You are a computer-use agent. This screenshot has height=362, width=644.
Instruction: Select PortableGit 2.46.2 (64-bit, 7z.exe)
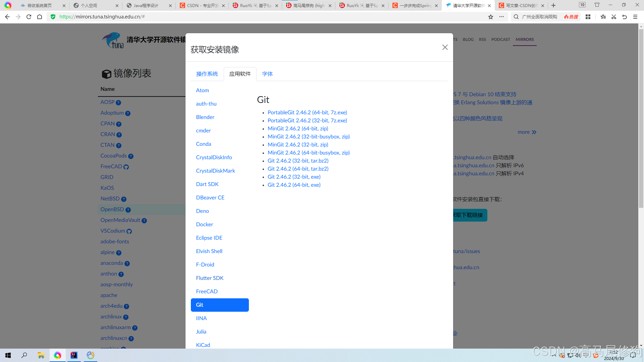pyautogui.click(x=307, y=112)
